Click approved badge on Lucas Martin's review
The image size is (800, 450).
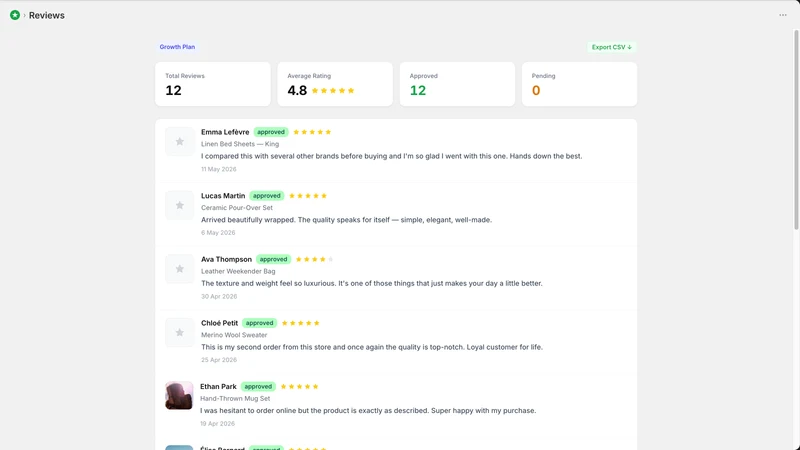(x=267, y=196)
